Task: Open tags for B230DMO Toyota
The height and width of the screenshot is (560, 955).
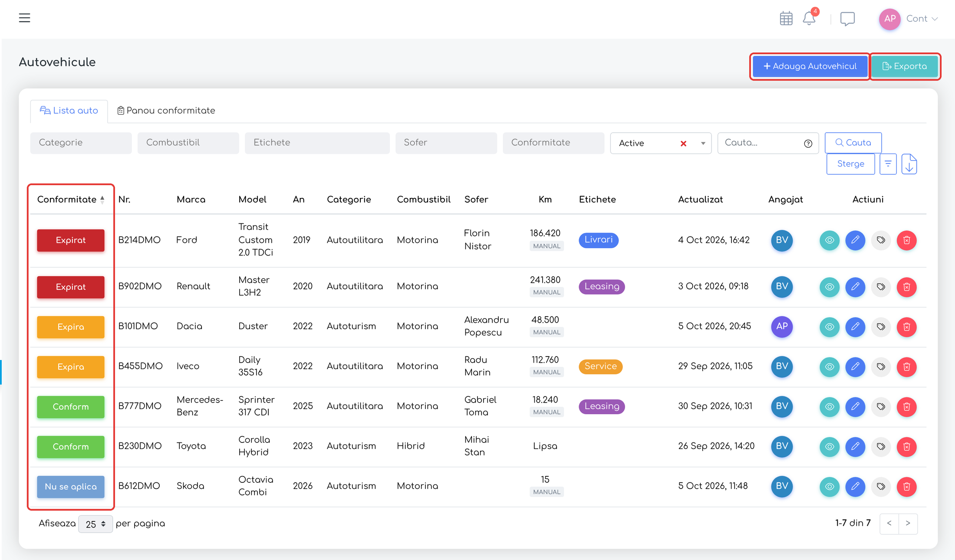Action: pyautogui.click(x=881, y=446)
